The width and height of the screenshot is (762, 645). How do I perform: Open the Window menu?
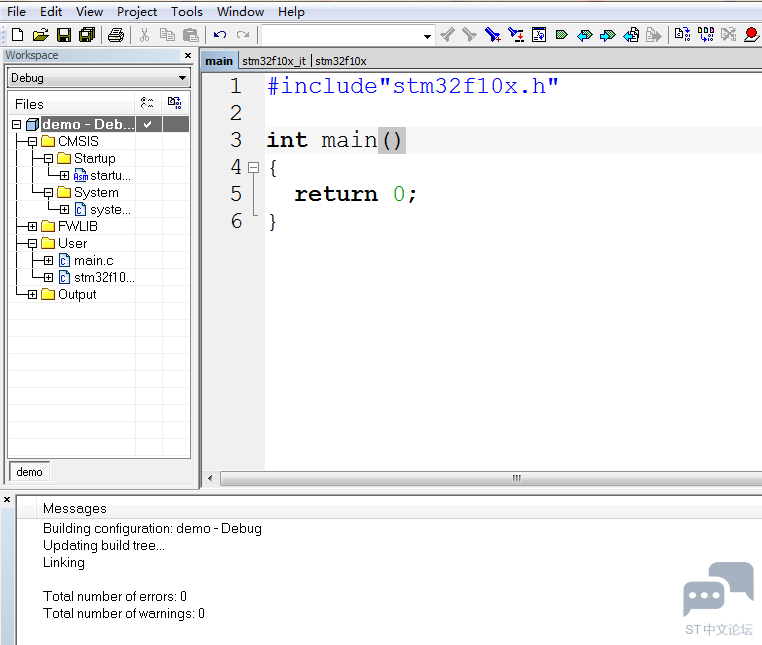(241, 11)
